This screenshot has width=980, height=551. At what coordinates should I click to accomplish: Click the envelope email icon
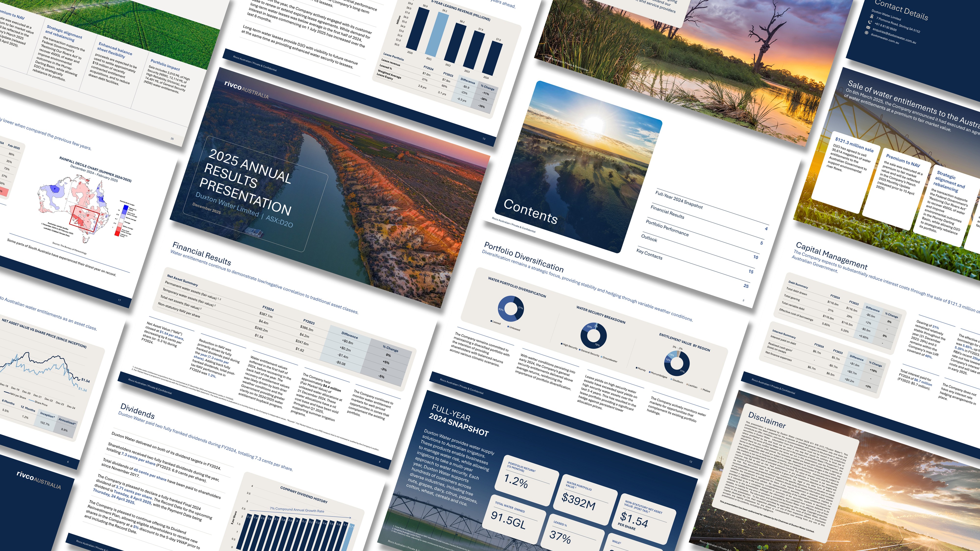(868, 27)
